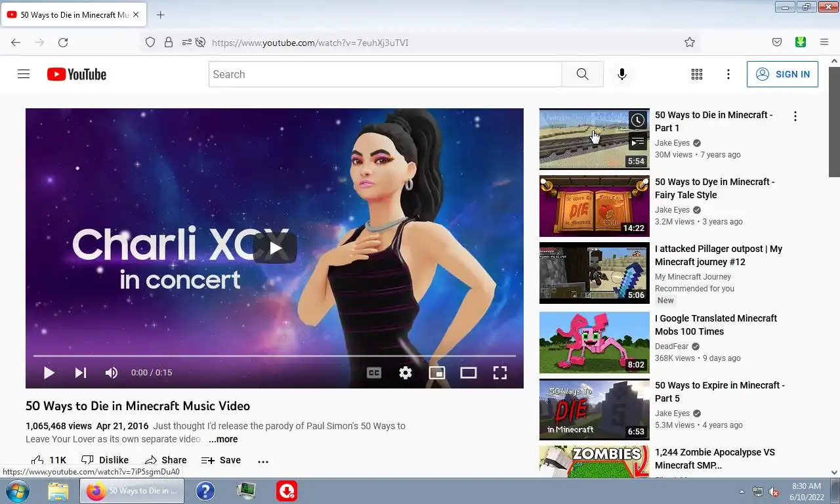Mute the video volume speaker icon
This screenshot has width=840, height=504.
(112, 373)
